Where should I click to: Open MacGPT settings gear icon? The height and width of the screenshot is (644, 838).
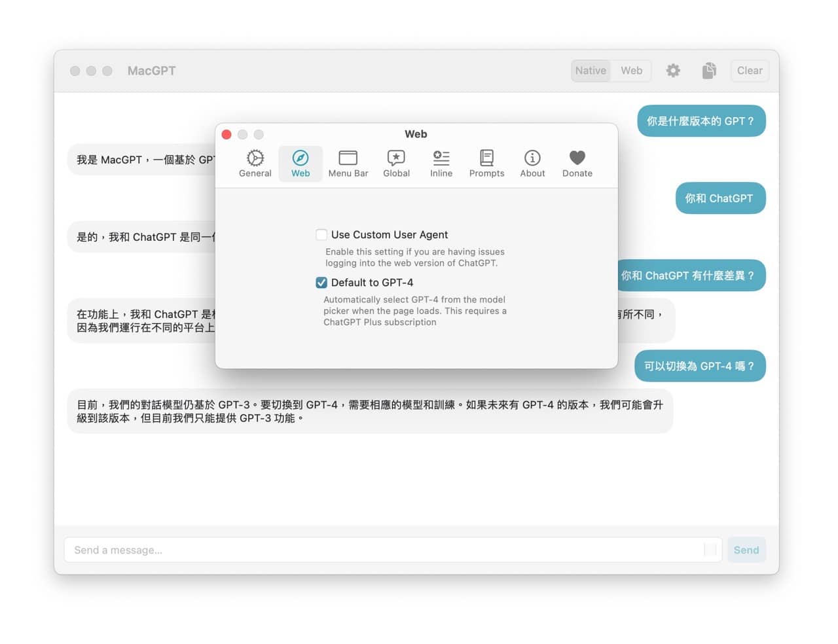tap(673, 71)
